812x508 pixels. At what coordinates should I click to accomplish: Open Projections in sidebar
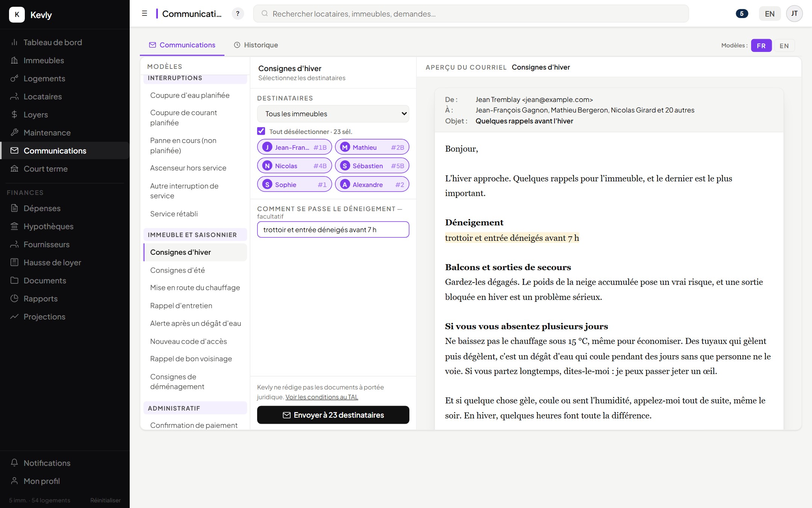pos(65,316)
